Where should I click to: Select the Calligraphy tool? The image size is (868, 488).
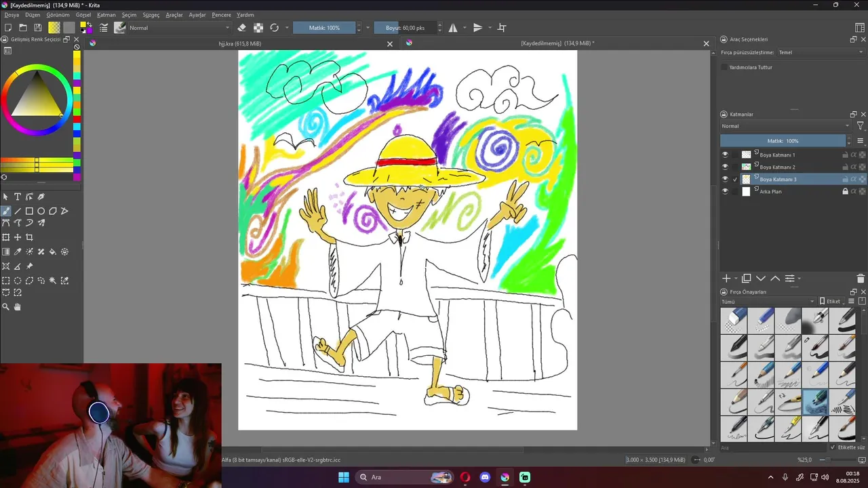(x=41, y=197)
